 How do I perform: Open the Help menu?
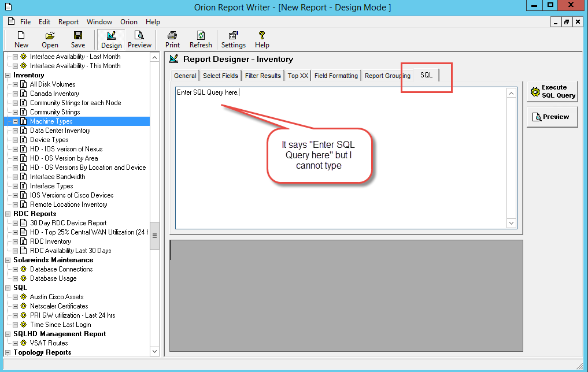[x=153, y=22]
